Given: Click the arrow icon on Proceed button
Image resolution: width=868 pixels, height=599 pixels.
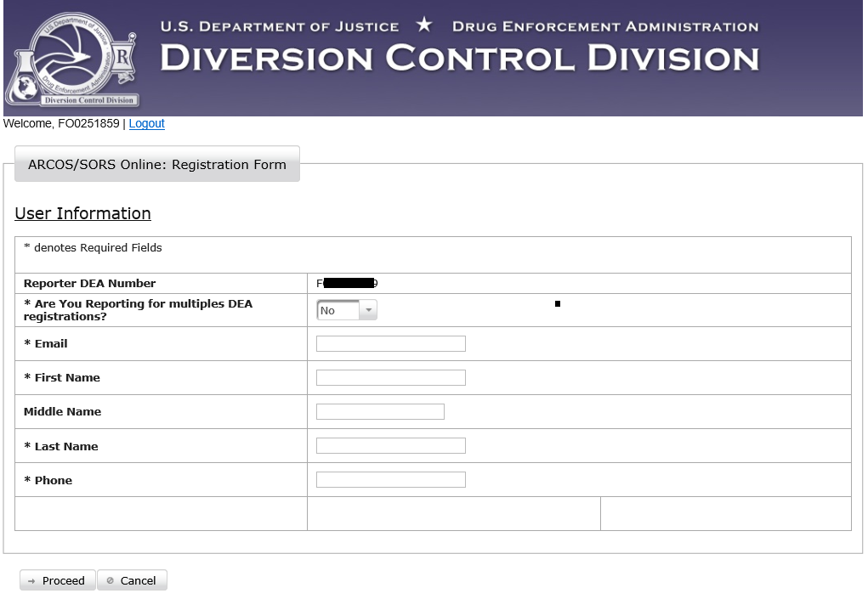Looking at the screenshot, I should pos(31,581).
